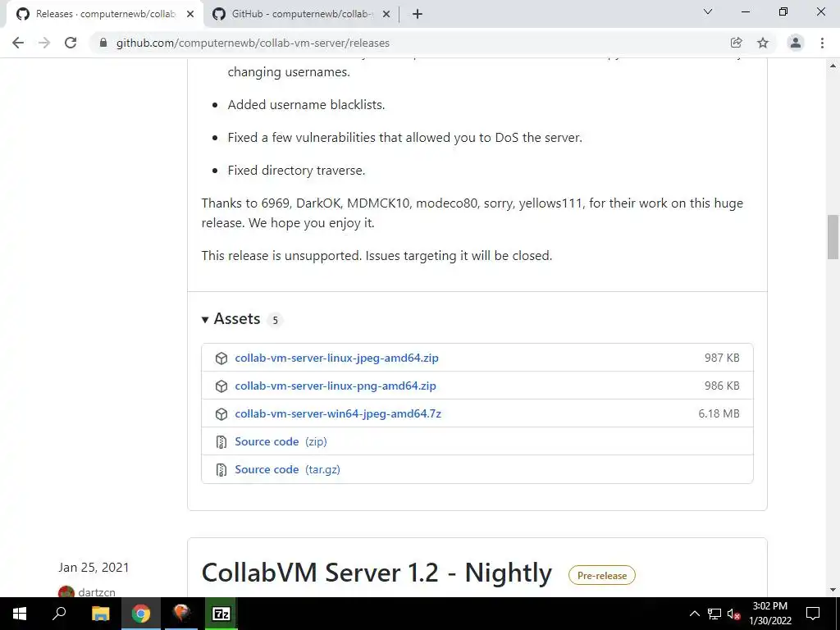Click package icon beside win64-jpeg 7z
Screen dimensions: 840x630
tap(221, 414)
